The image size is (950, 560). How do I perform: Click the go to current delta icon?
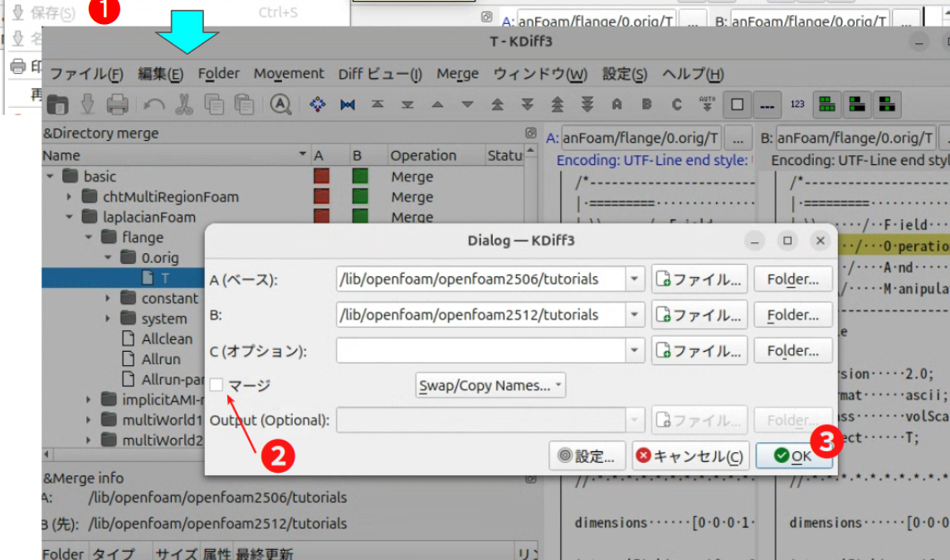[x=317, y=105]
